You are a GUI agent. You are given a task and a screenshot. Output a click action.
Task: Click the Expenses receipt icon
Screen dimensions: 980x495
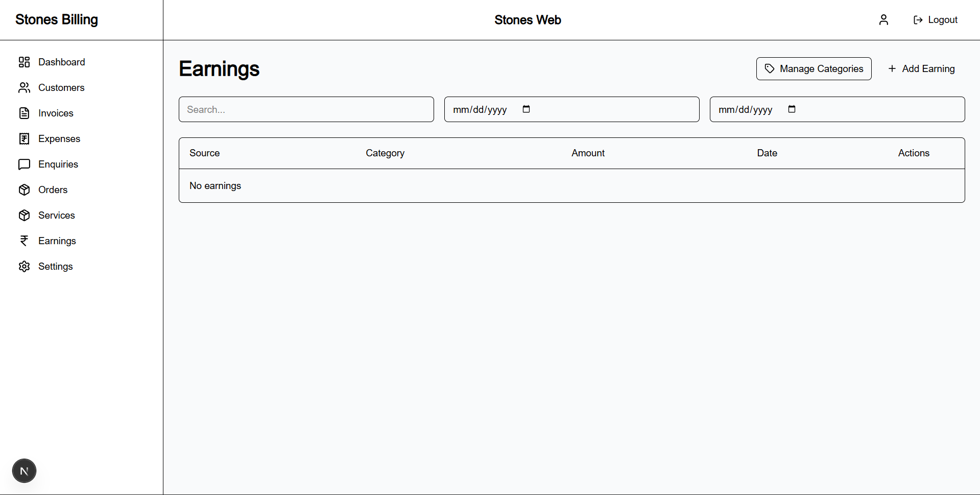24,139
